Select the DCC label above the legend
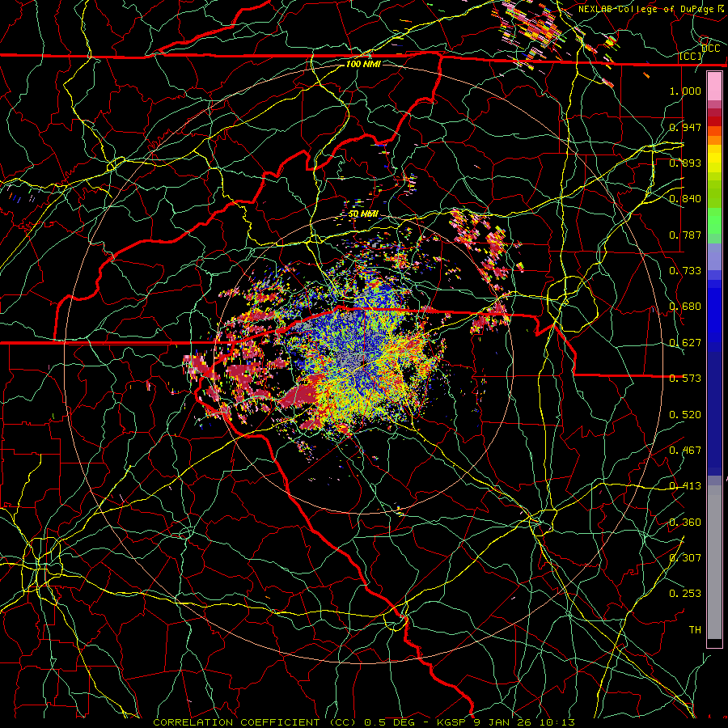728x728 pixels. pyautogui.click(x=710, y=49)
